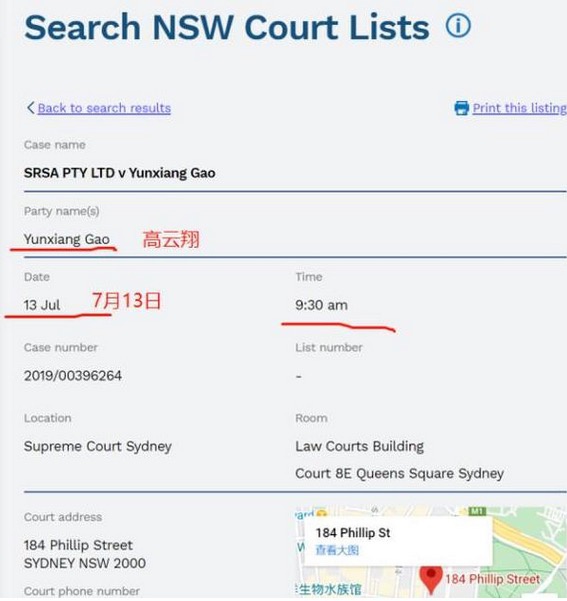Click the back chevron arrow icon
Viewport: 567px width, 601px height.
click(x=31, y=108)
